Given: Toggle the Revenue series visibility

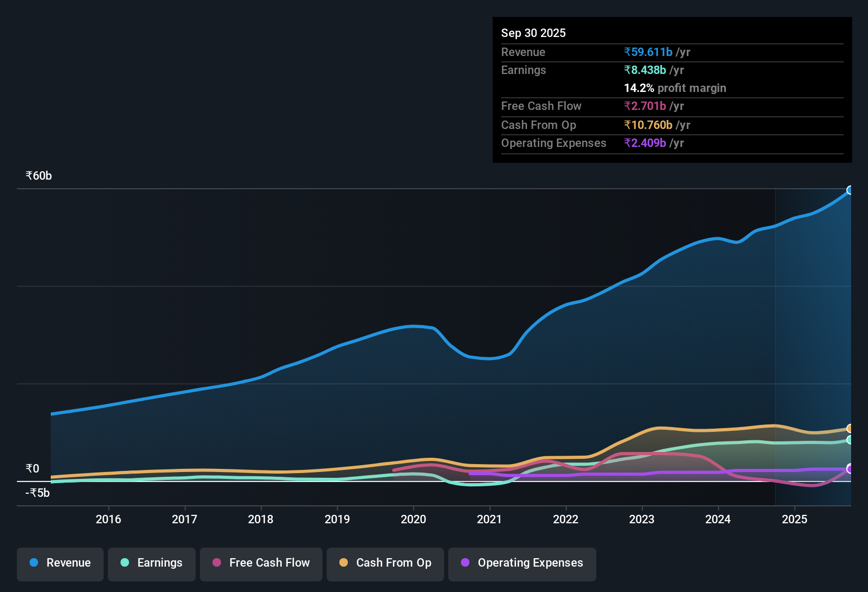Looking at the screenshot, I should (x=60, y=563).
